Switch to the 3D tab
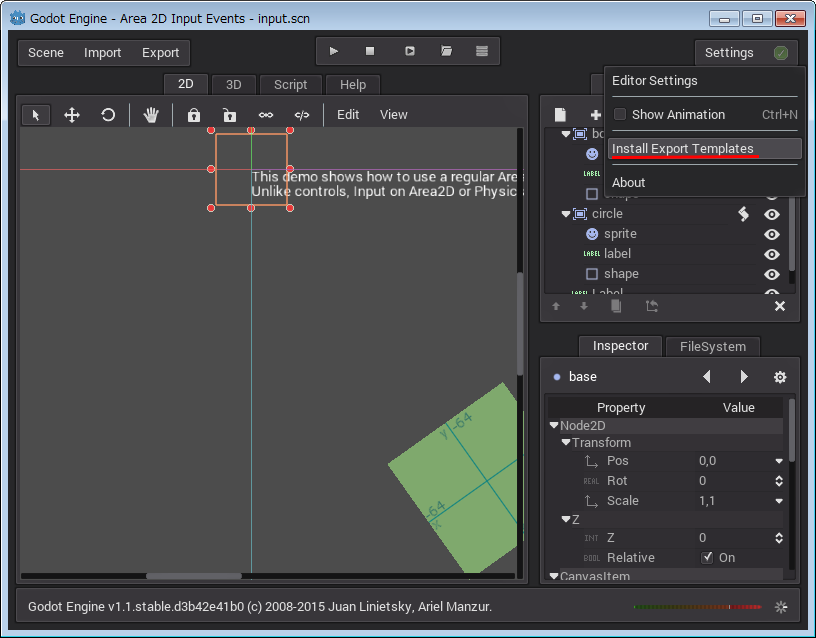The height and width of the screenshot is (638, 816). (x=233, y=84)
